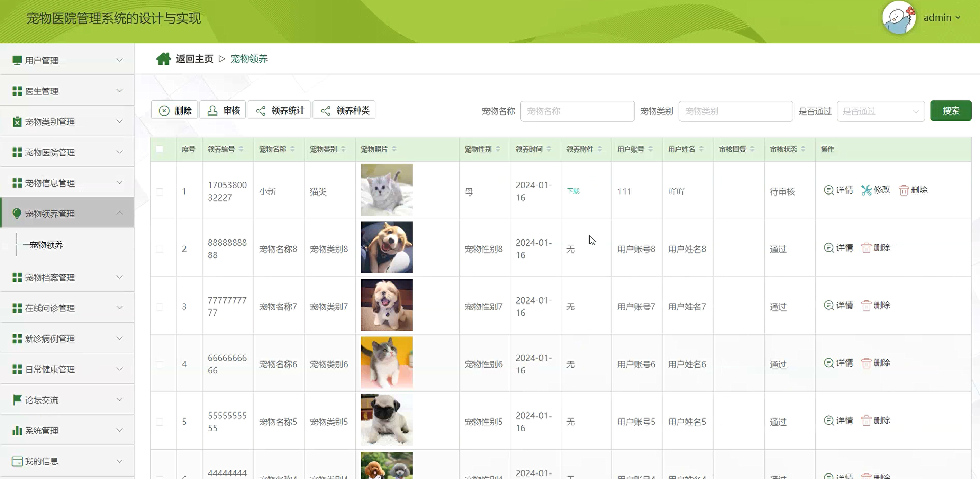Open the pug puppy photo thumbnail
980x479 pixels.
click(x=387, y=420)
